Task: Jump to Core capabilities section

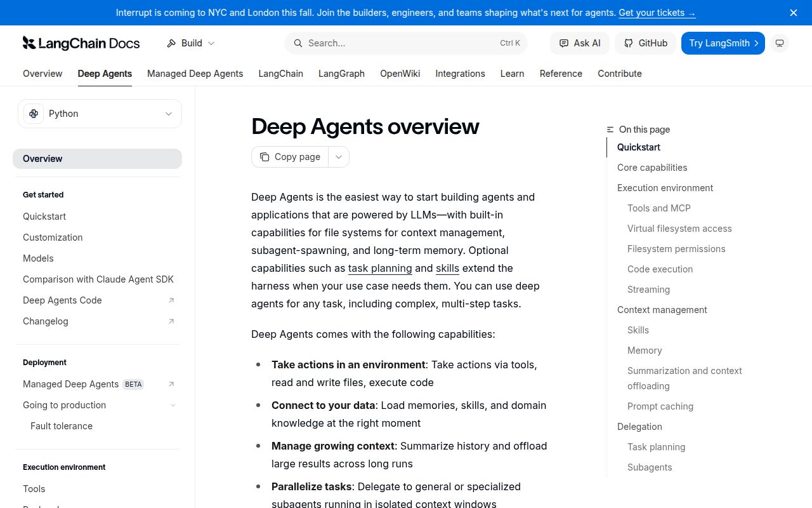Action: (x=652, y=168)
